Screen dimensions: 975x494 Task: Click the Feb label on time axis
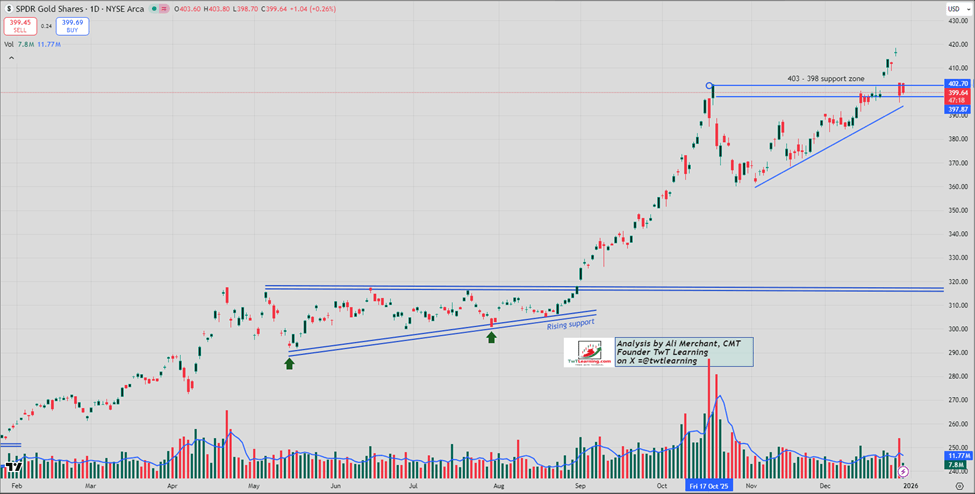click(x=17, y=484)
